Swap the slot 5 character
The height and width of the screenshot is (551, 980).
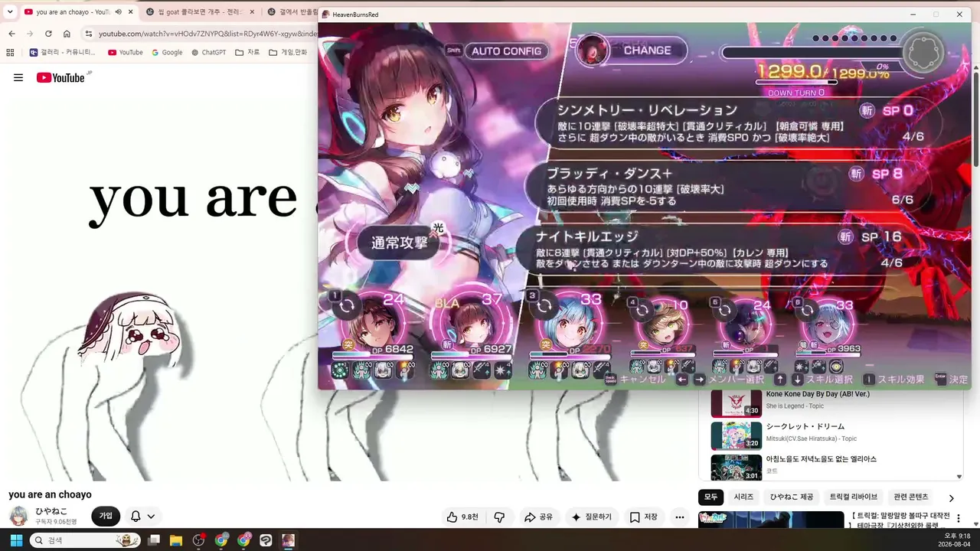[x=725, y=310]
